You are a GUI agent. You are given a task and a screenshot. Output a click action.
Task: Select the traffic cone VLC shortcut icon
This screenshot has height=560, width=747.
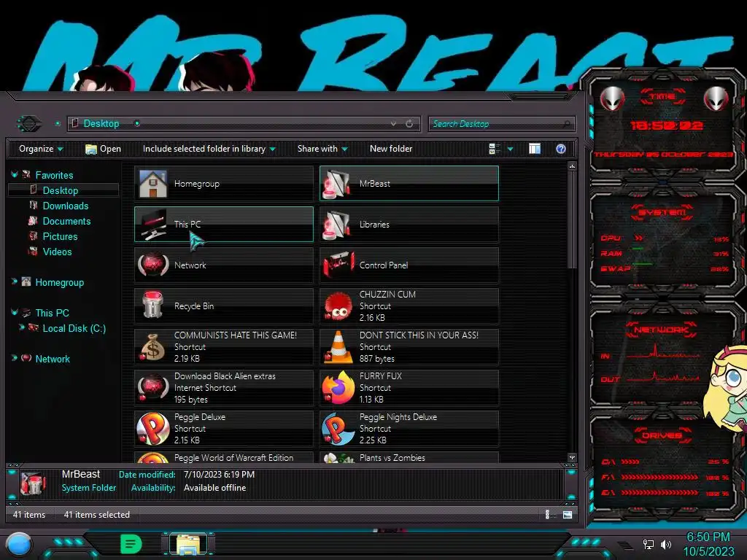pos(337,346)
